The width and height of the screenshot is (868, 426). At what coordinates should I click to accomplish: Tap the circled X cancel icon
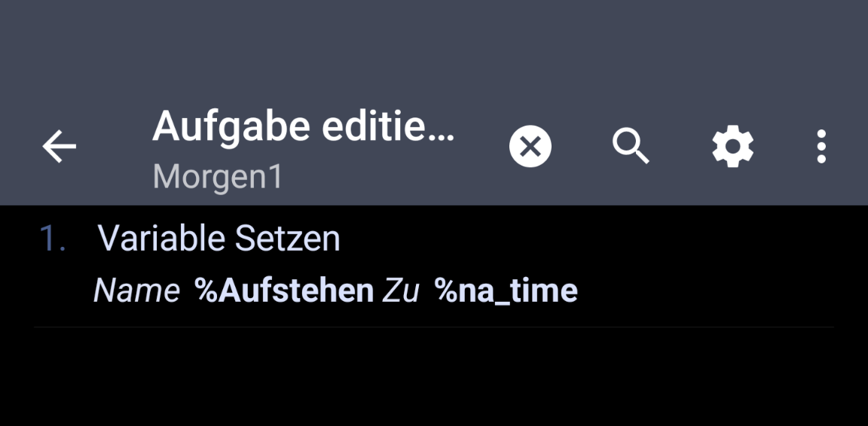pos(530,146)
